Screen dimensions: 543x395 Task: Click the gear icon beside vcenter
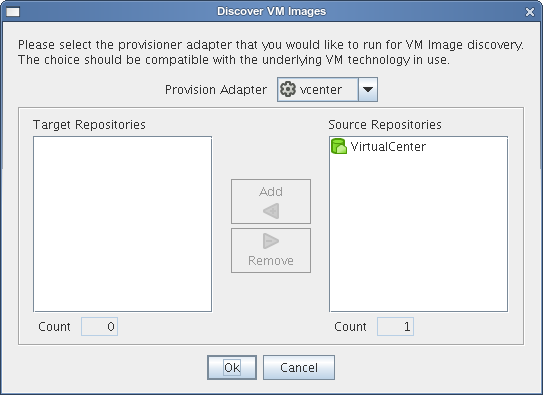pos(288,89)
